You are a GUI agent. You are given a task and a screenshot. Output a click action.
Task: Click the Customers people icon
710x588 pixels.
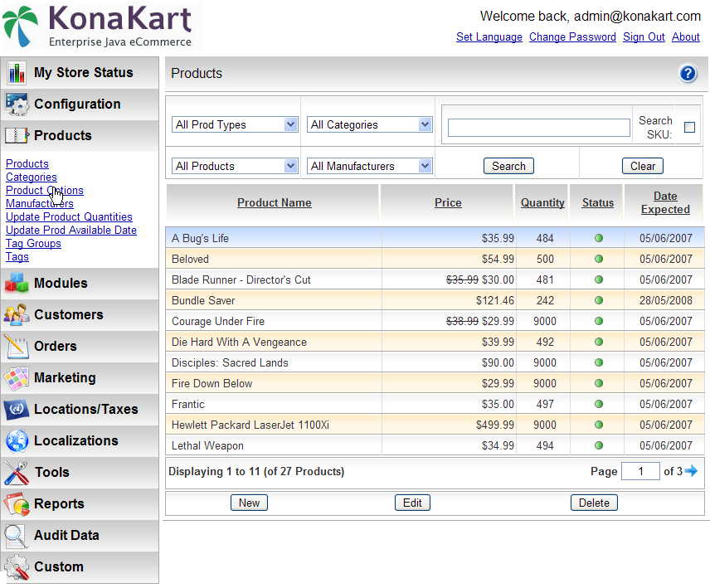pyautogui.click(x=17, y=315)
